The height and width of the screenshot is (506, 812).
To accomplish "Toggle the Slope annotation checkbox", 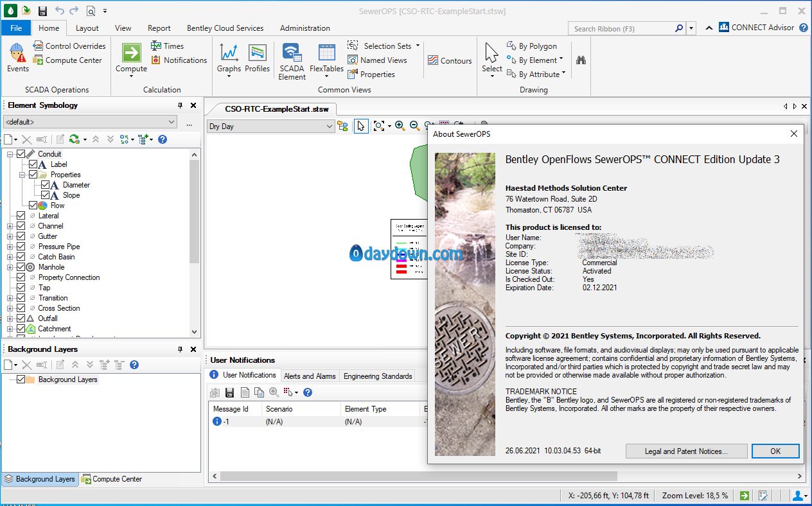I will point(45,195).
